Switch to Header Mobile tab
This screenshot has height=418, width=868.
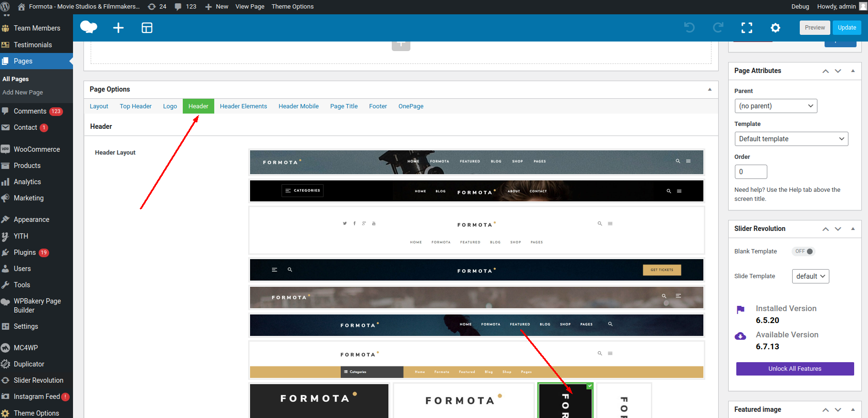click(299, 106)
